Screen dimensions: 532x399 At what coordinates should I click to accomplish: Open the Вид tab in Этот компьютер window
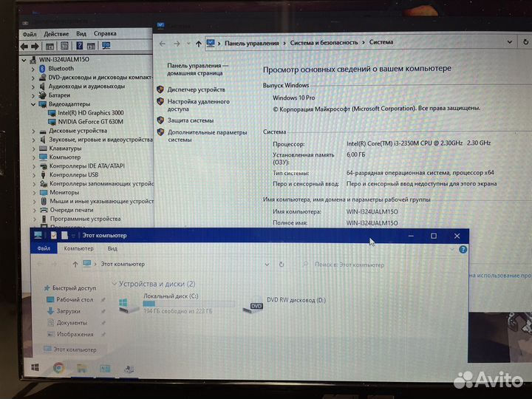click(x=112, y=248)
